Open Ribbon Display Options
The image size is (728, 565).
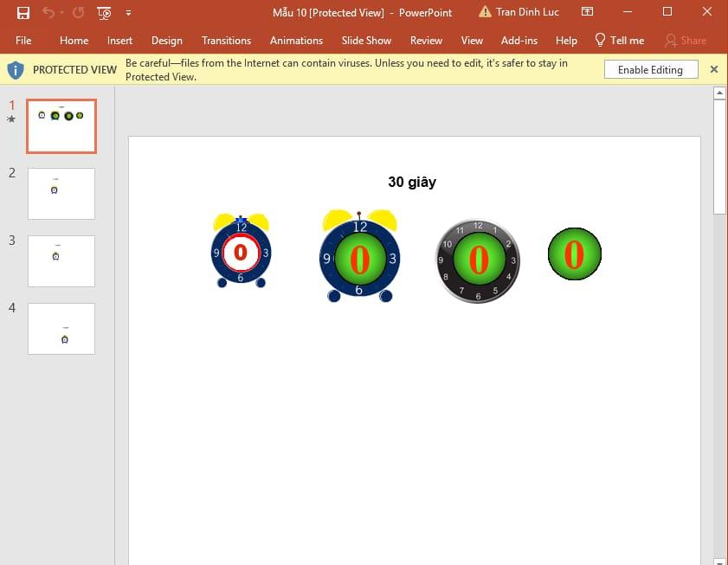click(586, 11)
